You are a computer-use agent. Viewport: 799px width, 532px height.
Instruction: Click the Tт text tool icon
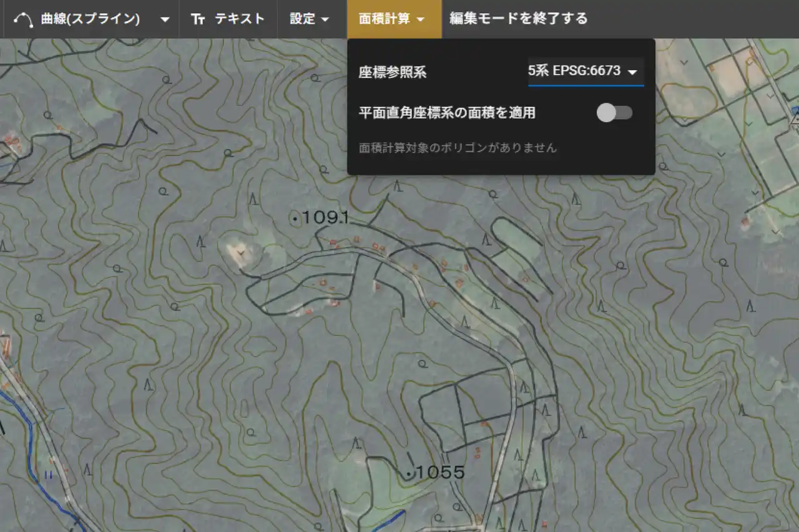[x=198, y=19]
